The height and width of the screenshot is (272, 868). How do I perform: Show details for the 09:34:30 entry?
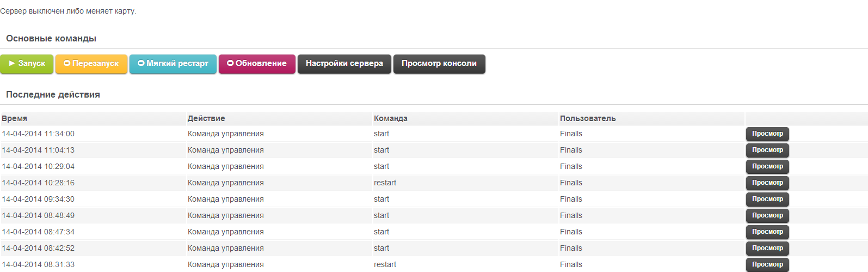[x=767, y=200]
